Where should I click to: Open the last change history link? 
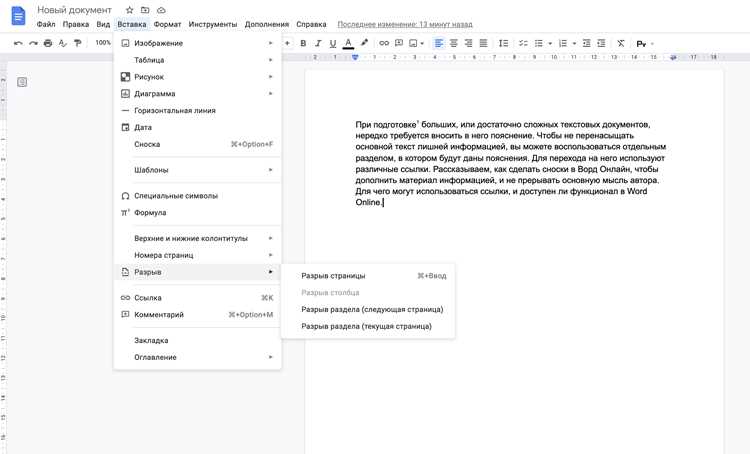click(x=405, y=24)
